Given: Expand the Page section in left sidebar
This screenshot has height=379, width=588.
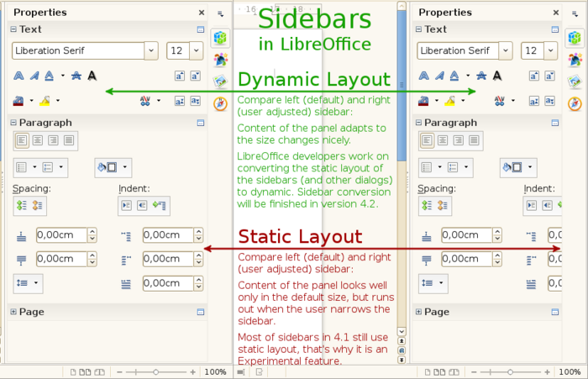Looking at the screenshot, I should click(x=13, y=312).
